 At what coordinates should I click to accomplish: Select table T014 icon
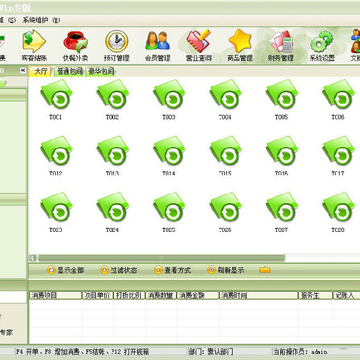(169, 151)
